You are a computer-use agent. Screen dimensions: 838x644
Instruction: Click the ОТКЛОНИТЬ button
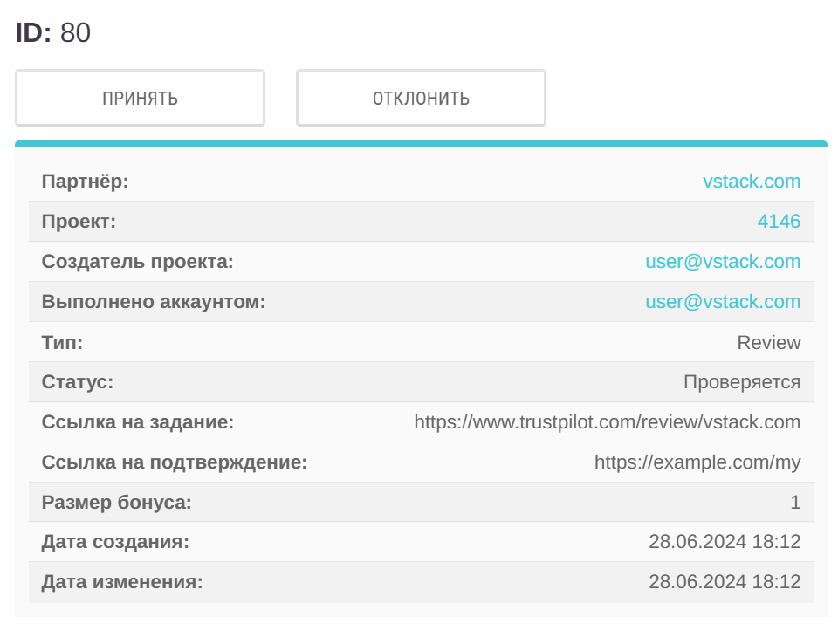click(x=421, y=97)
